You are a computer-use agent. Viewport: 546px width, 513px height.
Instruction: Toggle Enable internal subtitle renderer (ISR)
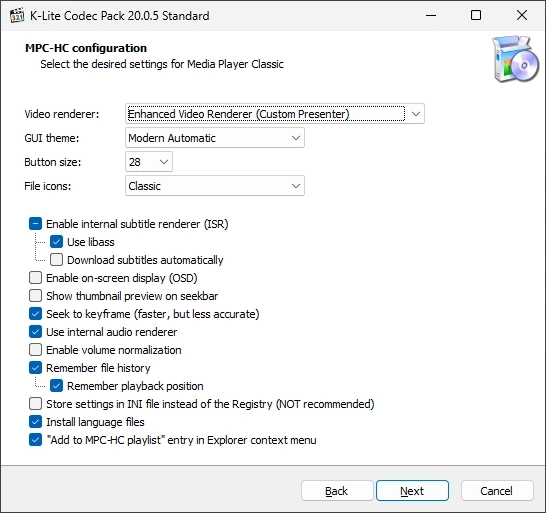pos(36,224)
